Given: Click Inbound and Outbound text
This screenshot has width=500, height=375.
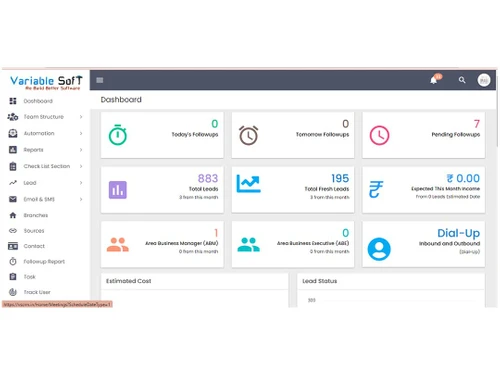Looking at the screenshot, I should click(449, 243).
